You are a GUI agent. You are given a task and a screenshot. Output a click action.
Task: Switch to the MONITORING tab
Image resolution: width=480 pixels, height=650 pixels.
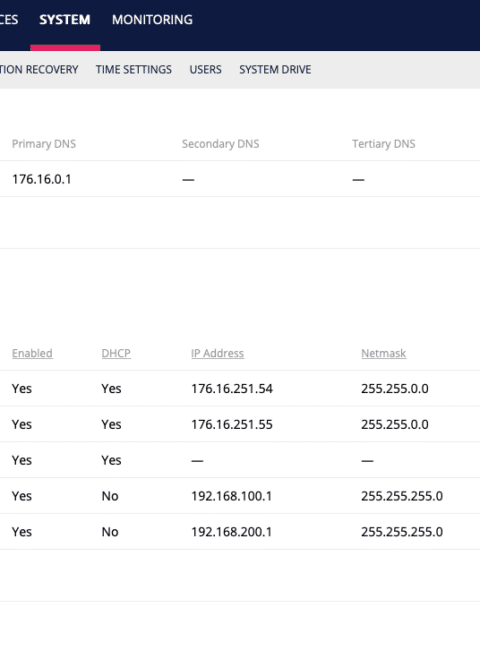click(x=152, y=20)
